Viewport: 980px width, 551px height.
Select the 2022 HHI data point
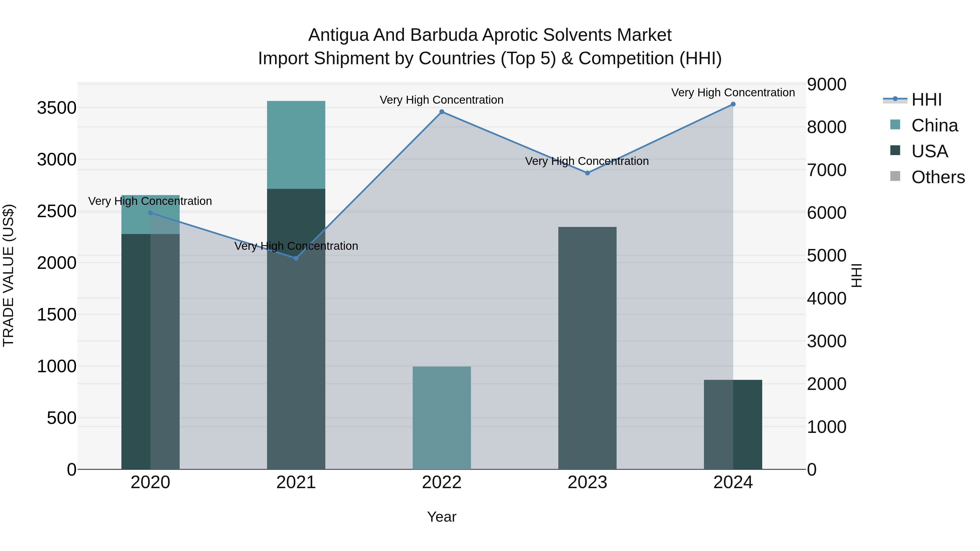[442, 112]
